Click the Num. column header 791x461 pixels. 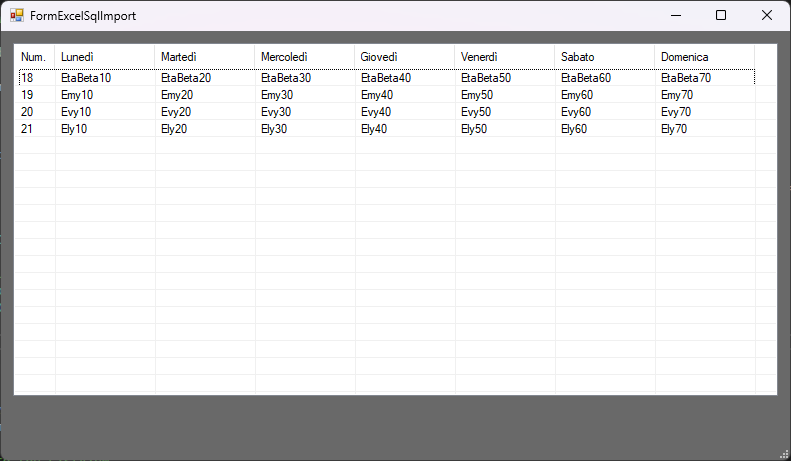pos(34,57)
